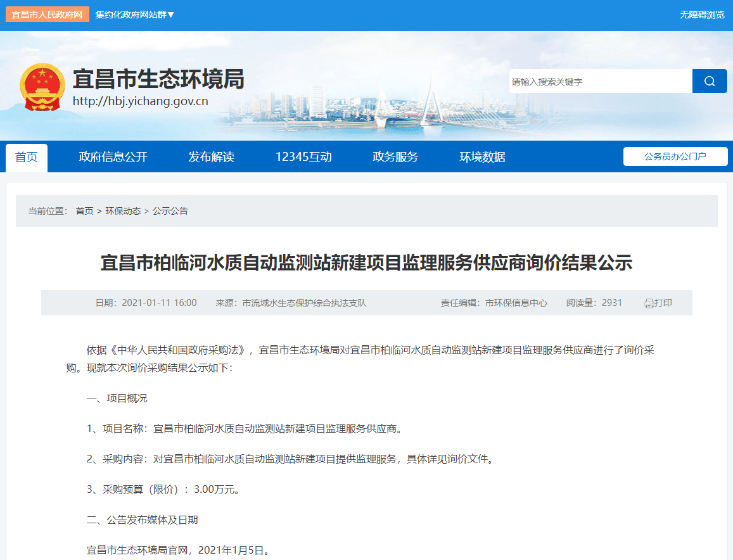Open the 政府信息公开 menu item
Viewport: 733px width, 560px height.
pyautogui.click(x=113, y=157)
